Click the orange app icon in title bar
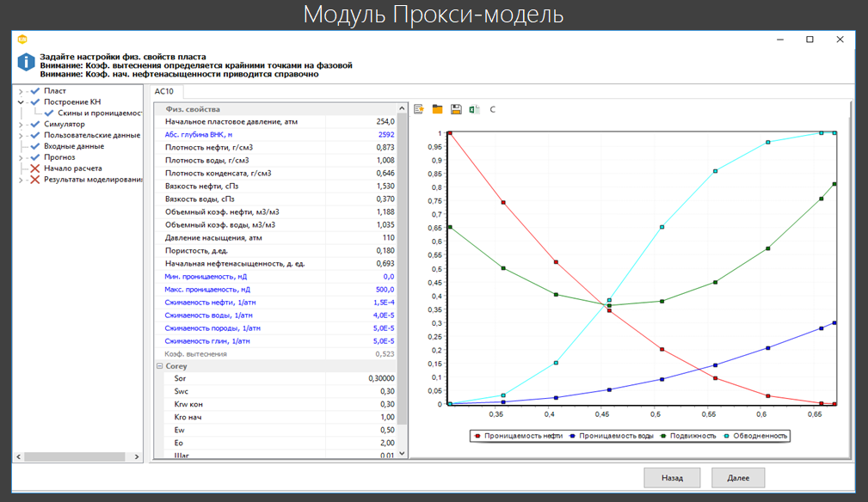Screen dimensions: 868x502 [22, 40]
